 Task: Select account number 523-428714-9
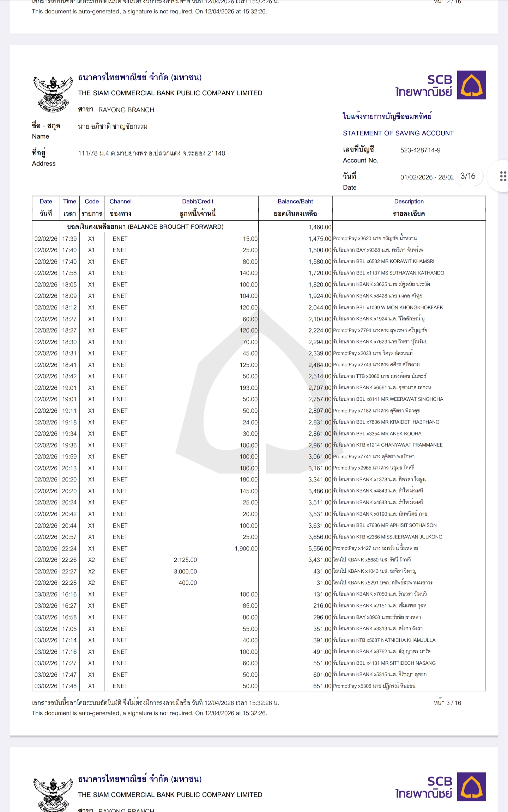pos(420,150)
